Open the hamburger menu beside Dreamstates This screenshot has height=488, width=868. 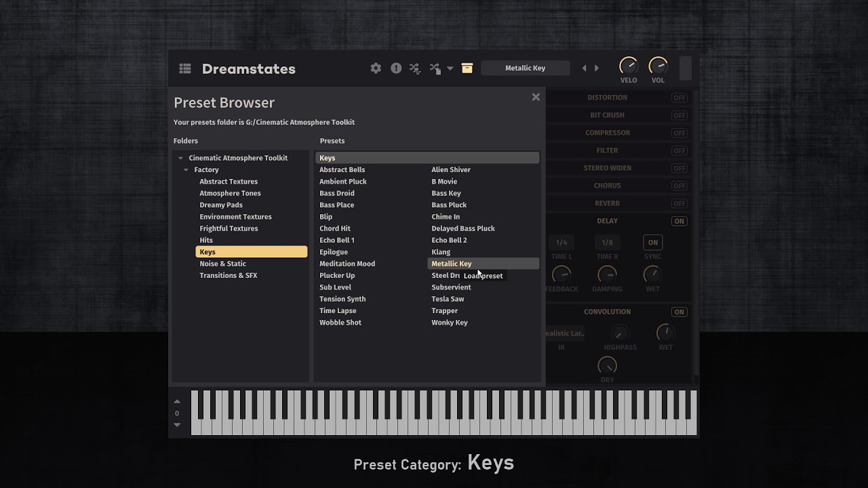(184, 68)
